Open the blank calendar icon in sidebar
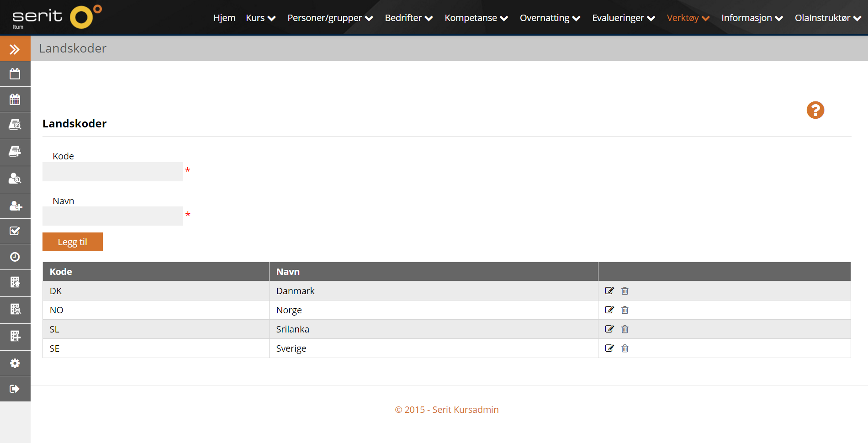This screenshot has height=443, width=868. pyautogui.click(x=15, y=74)
